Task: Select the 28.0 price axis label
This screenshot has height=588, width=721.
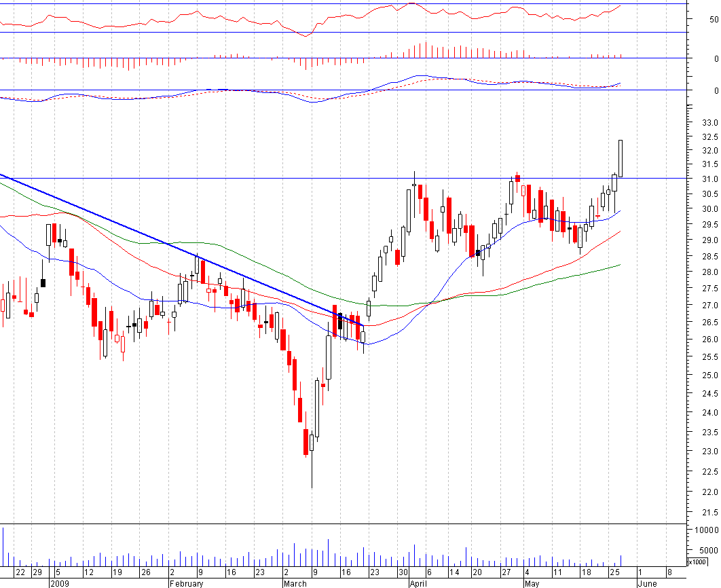Action: click(709, 272)
